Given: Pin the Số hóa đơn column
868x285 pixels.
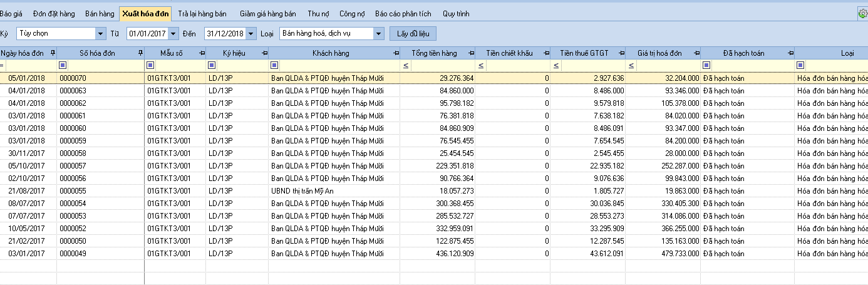Looking at the screenshot, I should click(140, 53).
